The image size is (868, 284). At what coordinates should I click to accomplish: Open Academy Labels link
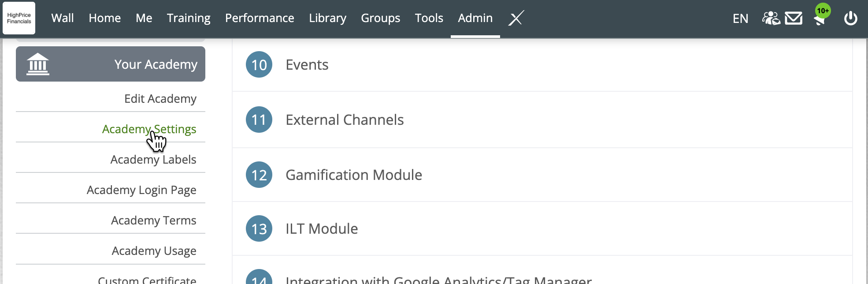click(153, 159)
